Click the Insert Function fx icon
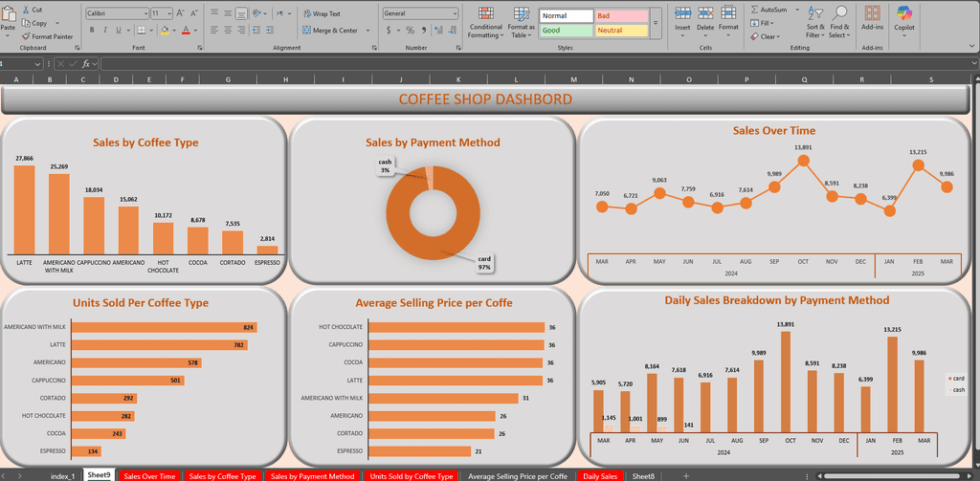This screenshot has height=481, width=980. click(86, 63)
